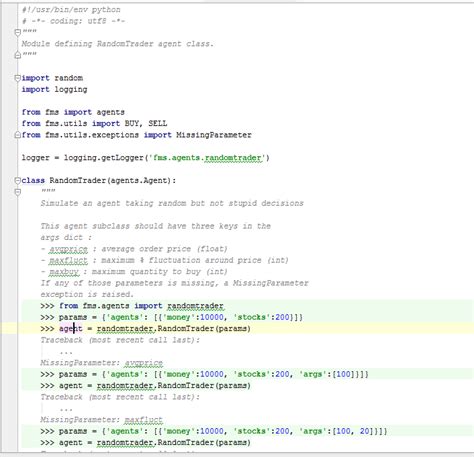Click the highlighted 'agent = randomtrader.RandomTrader(params)' line
Image resolution: width=474 pixels, height=457 pixels.
click(x=145, y=329)
